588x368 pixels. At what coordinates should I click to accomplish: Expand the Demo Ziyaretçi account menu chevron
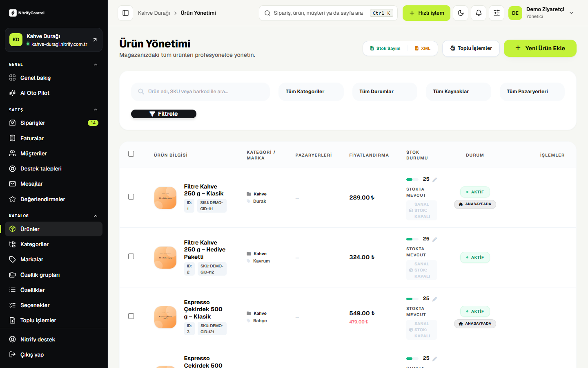tap(572, 13)
